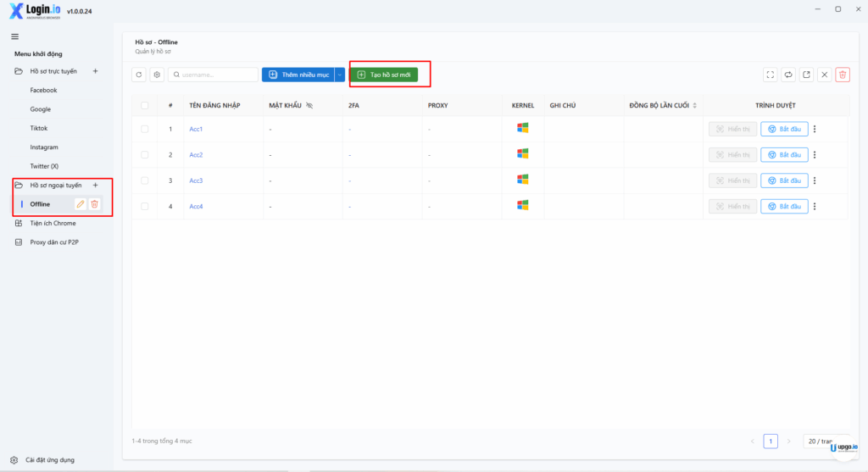The height and width of the screenshot is (472, 868).
Task: Expand the Thêm nhiều mục dropdown arrow
Action: point(340,75)
